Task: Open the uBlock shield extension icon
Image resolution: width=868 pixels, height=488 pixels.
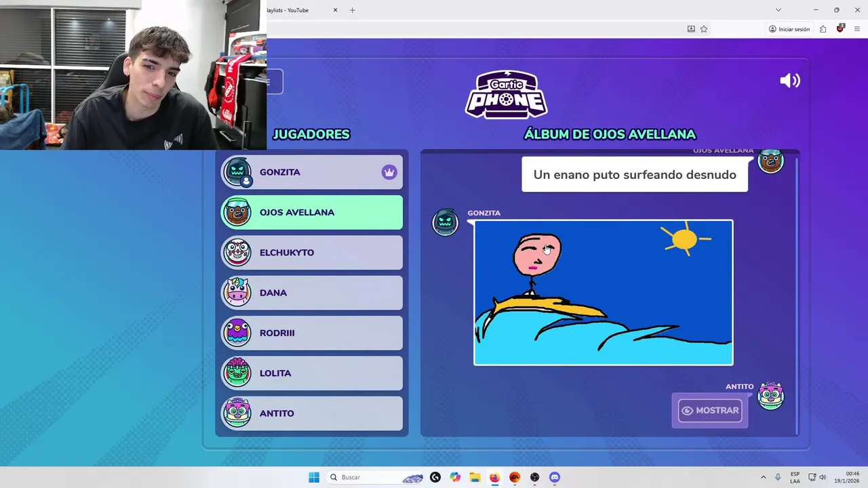Action: click(x=840, y=28)
